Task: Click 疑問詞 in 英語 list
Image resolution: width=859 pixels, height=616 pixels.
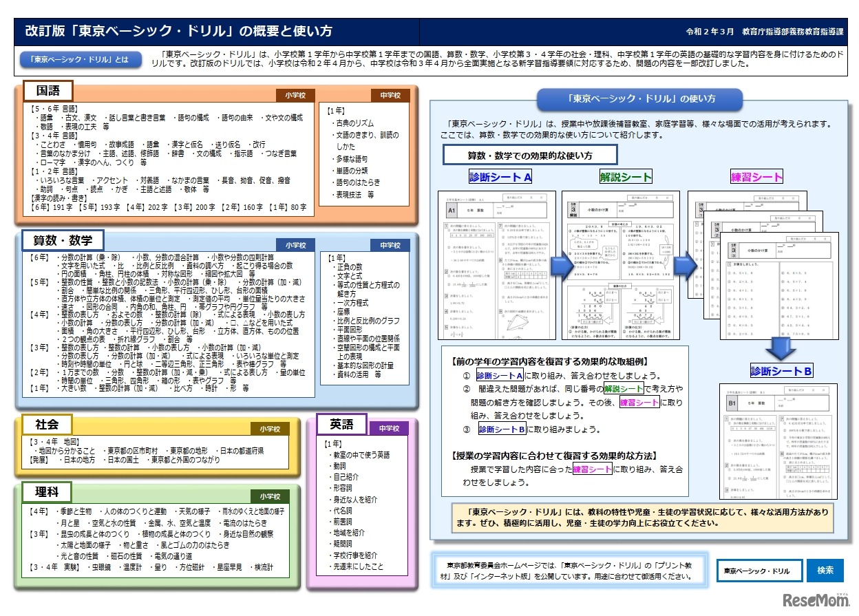Action: tap(344, 544)
